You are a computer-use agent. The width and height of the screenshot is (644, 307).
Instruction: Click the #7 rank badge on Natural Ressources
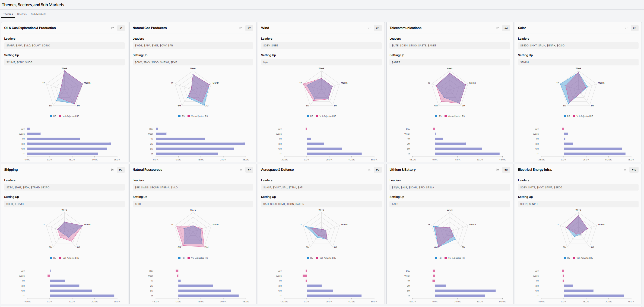pos(249,170)
